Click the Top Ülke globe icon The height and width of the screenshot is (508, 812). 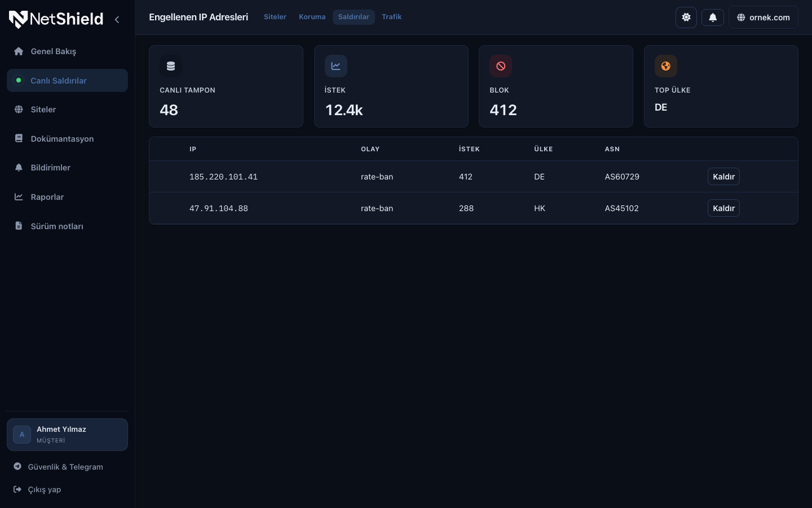click(666, 66)
